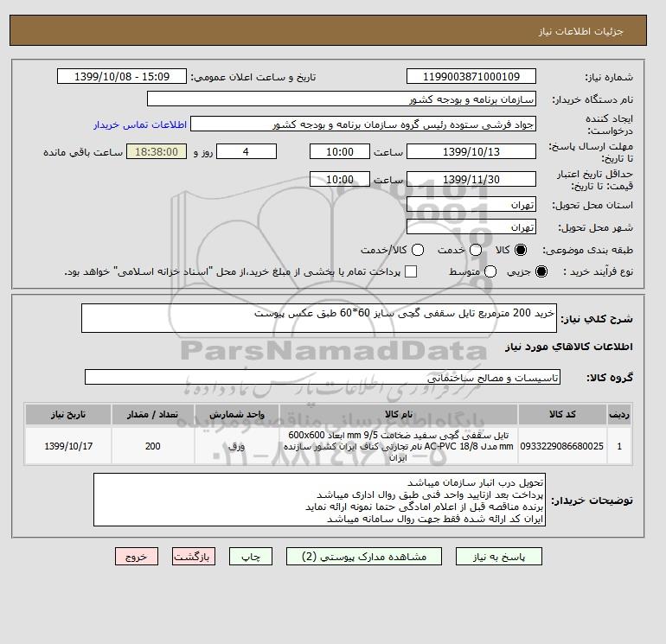Click the پاسخ به نیاز button
Image resolution: width=666 pixels, height=644 pixels.
tap(499, 557)
